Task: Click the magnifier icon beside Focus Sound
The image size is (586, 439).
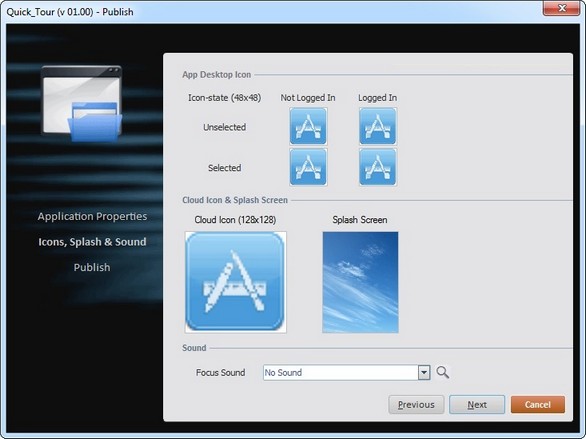Action: point(442,372)
